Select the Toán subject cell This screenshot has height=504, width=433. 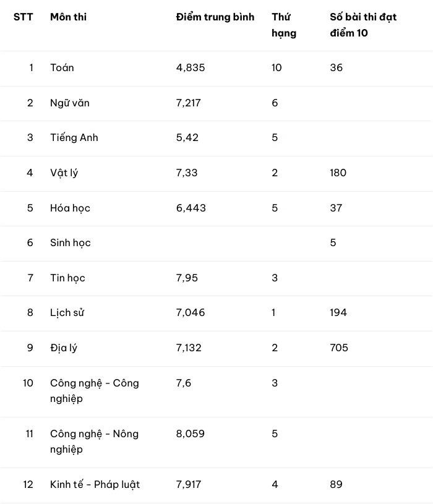point(62,68)
